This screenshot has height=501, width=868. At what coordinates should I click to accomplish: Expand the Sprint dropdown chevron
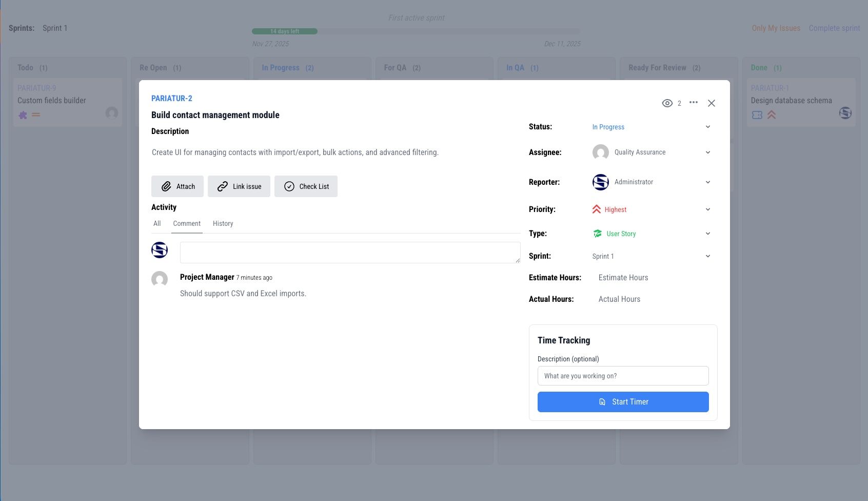(x=707, y=256)
